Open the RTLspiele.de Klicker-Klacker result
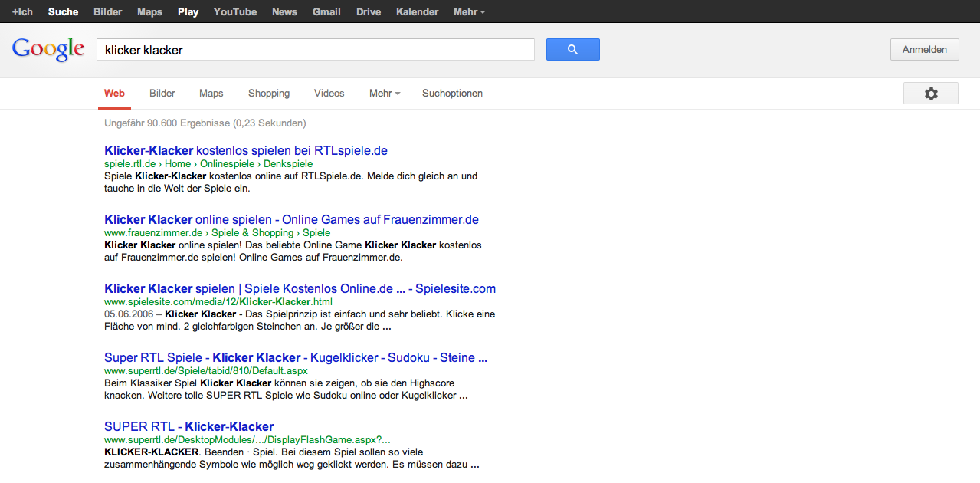Image resolution: width=980 pixels, height=483 pixels. [246, 150]
